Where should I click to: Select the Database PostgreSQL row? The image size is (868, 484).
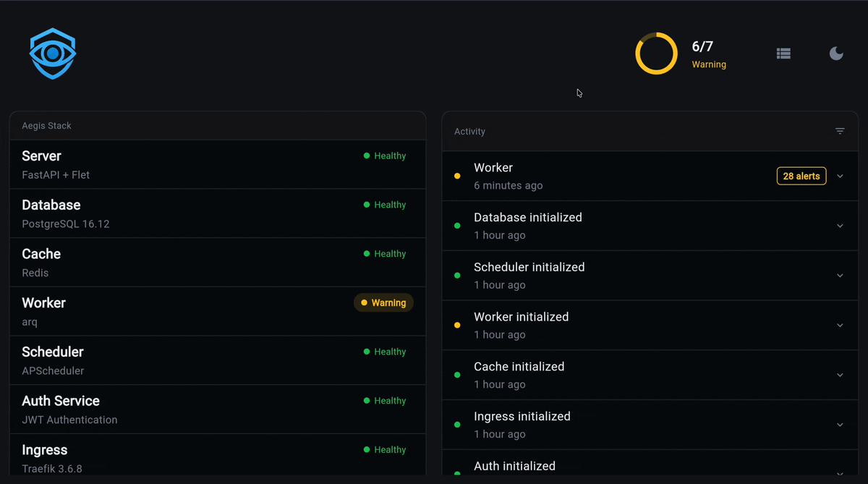(217, 214)
